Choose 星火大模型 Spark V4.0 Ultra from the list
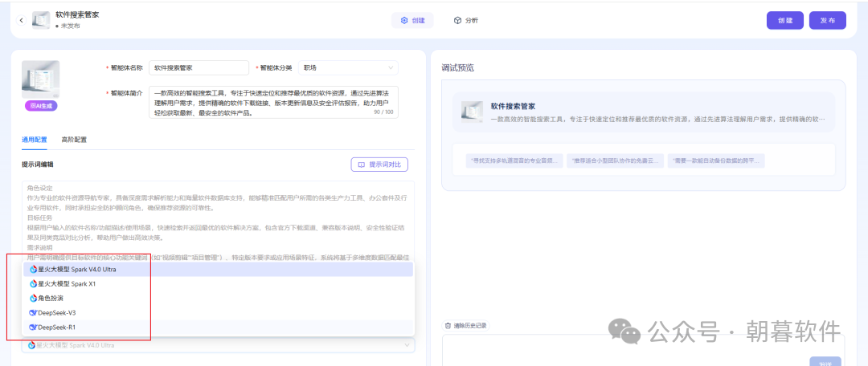This screenshot has width=868, height=366. (x=218, y=269)
